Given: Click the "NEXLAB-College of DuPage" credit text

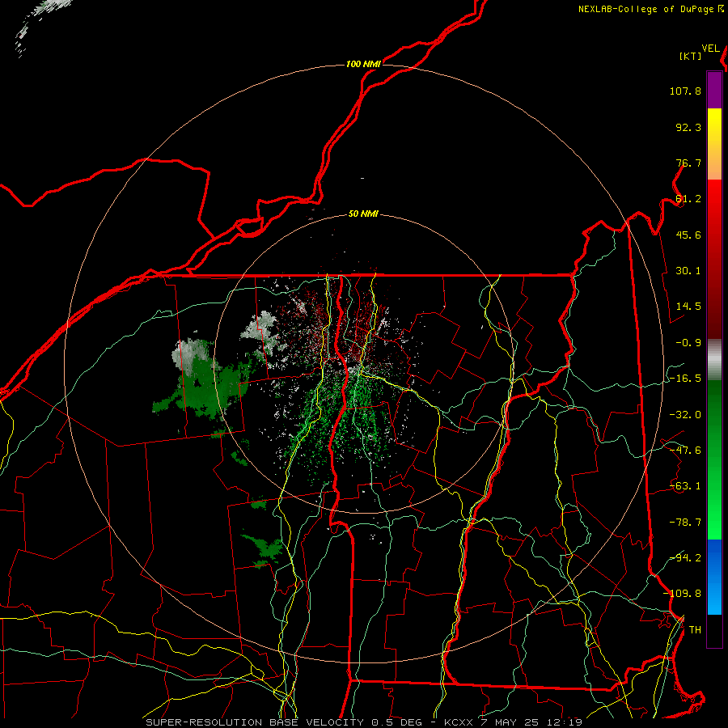Looking at the screenshot, I should tap(645, 9).
